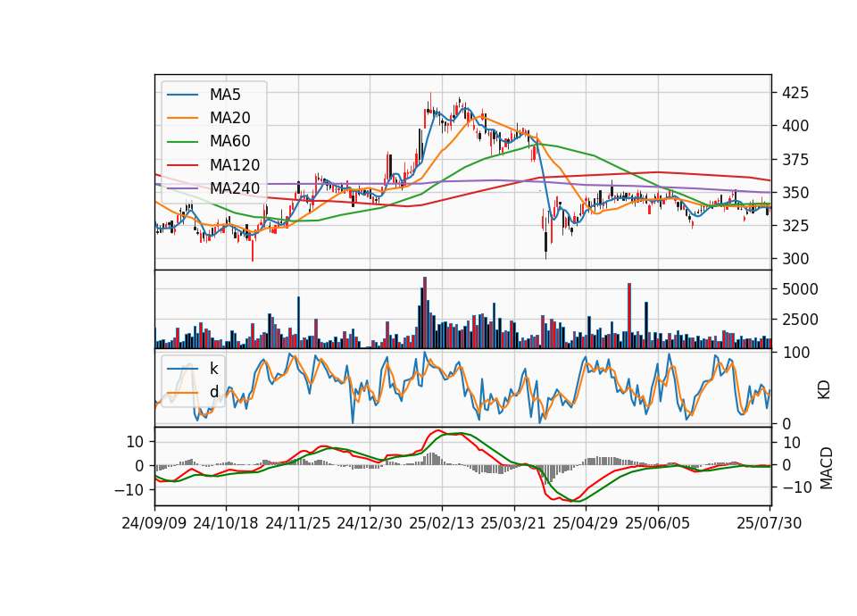
Task: Click the 24/12/30 date axis label
Action: click(x=370, y=523)
